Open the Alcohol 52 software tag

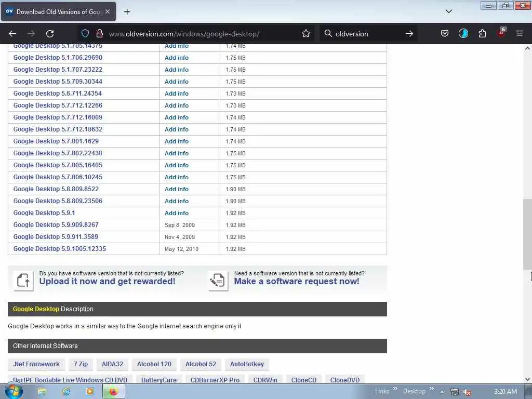pyautogui.click(x=201, y=364)
